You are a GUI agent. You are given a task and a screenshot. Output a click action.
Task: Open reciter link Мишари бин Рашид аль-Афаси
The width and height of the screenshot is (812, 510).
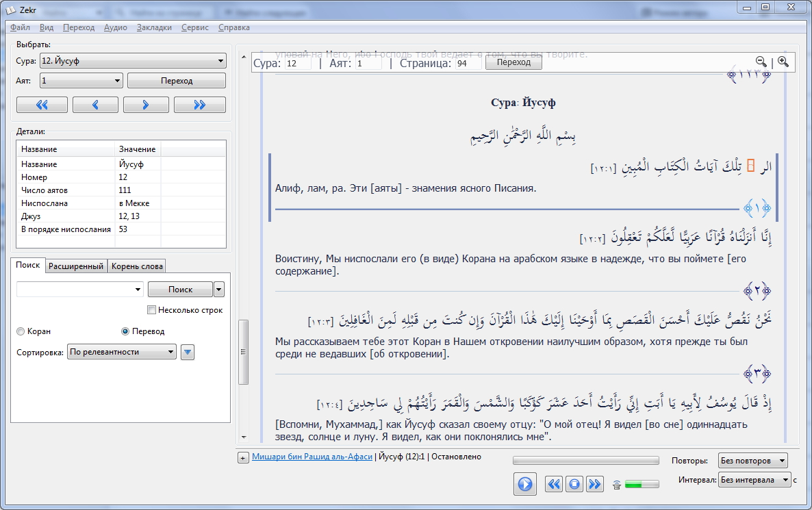pos(312,457)
